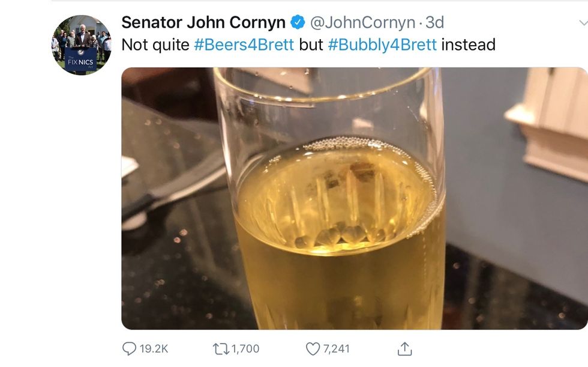Open the share tweet icon
The image size is (588, 367).
[x=405, y=348]
